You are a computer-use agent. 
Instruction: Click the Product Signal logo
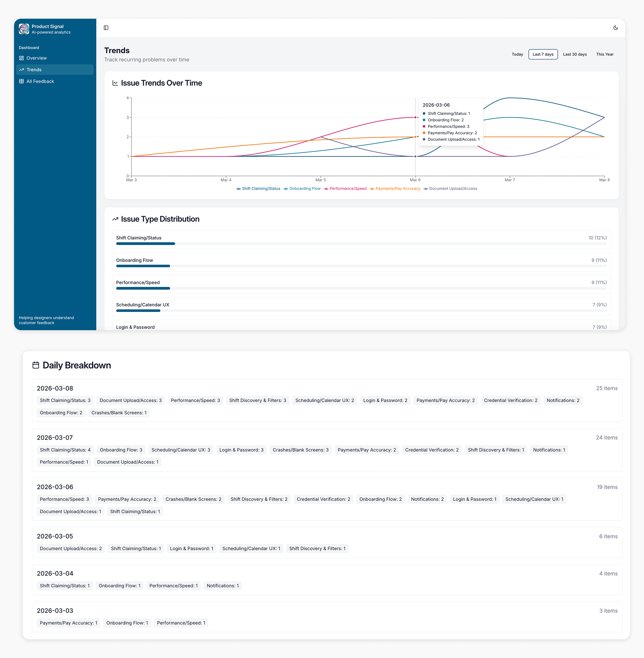(24, 29)
